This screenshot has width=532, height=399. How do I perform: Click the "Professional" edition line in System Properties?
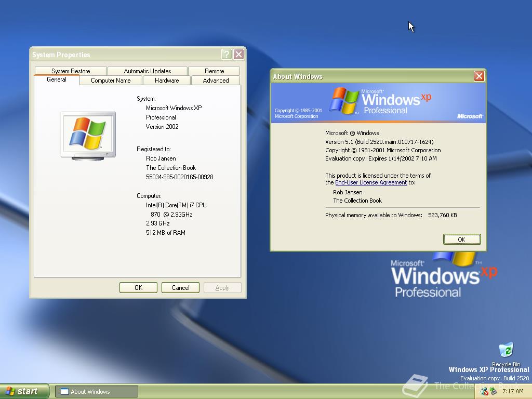161,117
